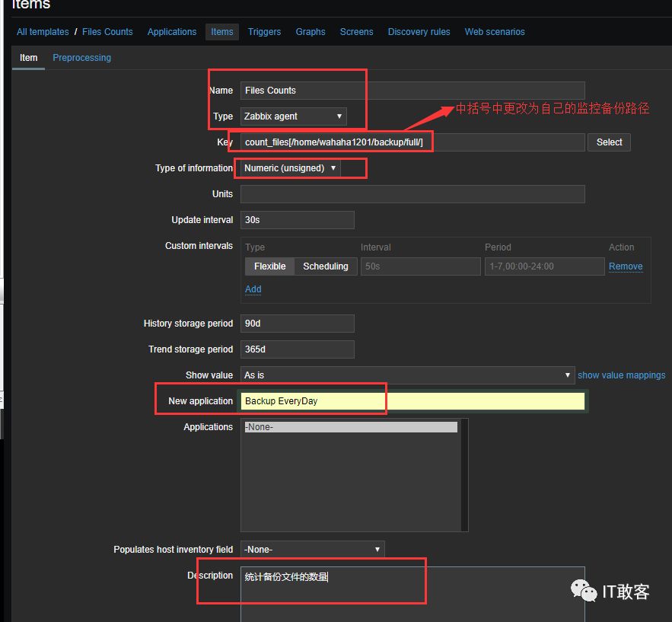Click the Trend storage period field 365d

[297, 349]
